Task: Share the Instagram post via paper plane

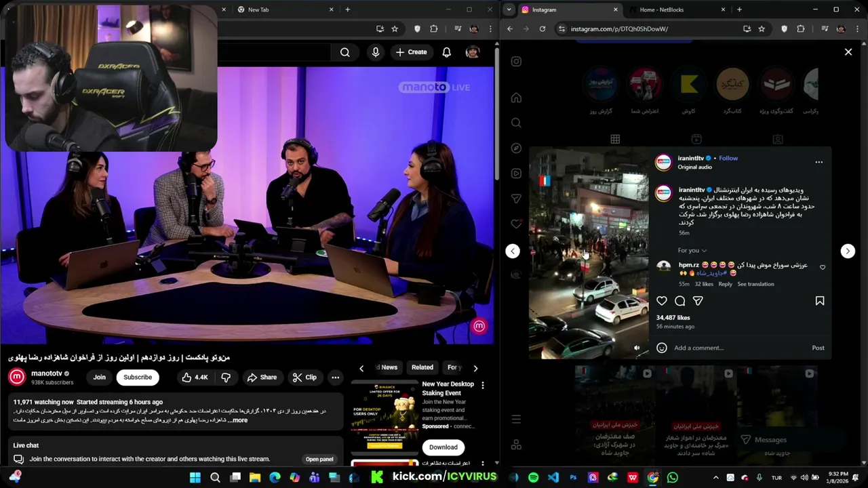Action: 698,301
